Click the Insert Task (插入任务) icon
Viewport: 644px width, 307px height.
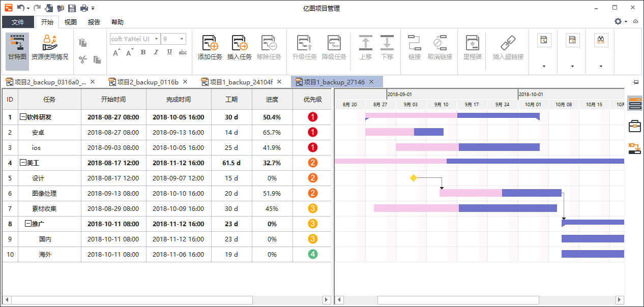pyautogui.click(x=239, y=44)
